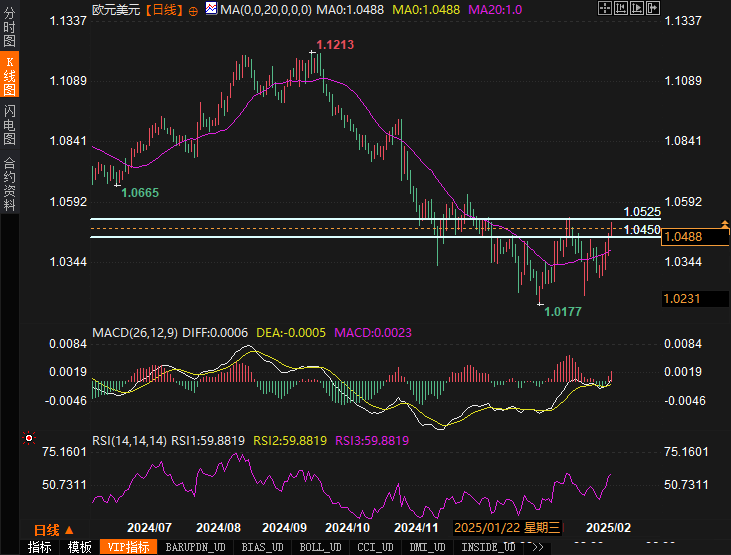Image resolution: width=731 pixels, height=555 pixels.
Task: Switch to 分时图 view in left sidebar
Action: (x=10, y=31)
